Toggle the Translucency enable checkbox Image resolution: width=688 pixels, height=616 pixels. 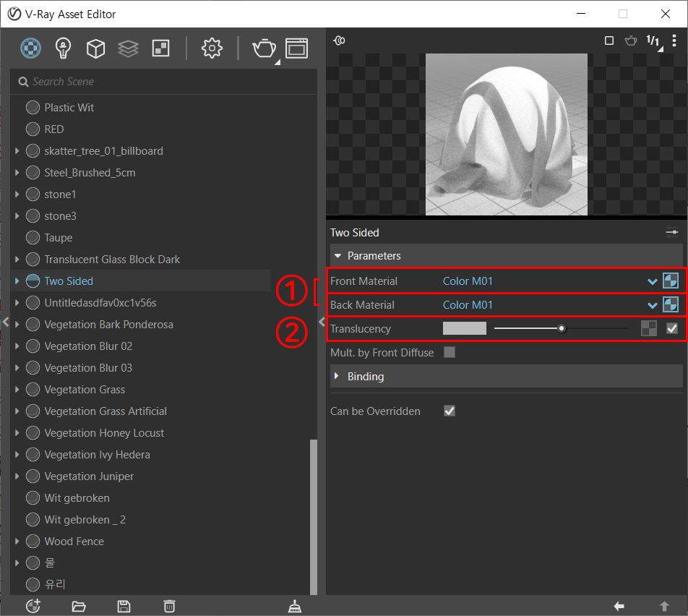[672, 328]
